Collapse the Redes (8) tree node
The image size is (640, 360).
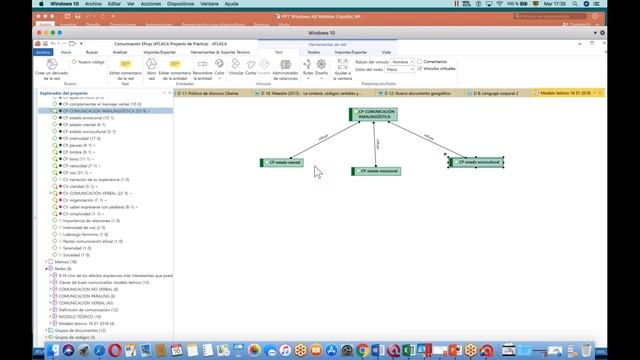[x=46, y=269]
